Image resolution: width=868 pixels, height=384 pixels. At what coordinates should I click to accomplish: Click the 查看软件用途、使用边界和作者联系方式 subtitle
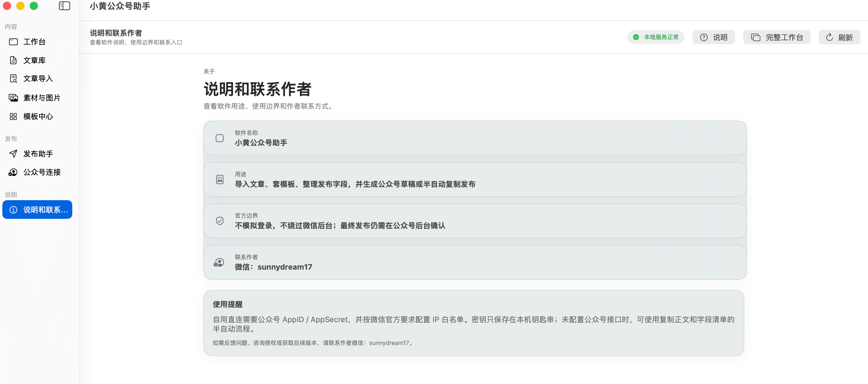(x=269, y=106)
